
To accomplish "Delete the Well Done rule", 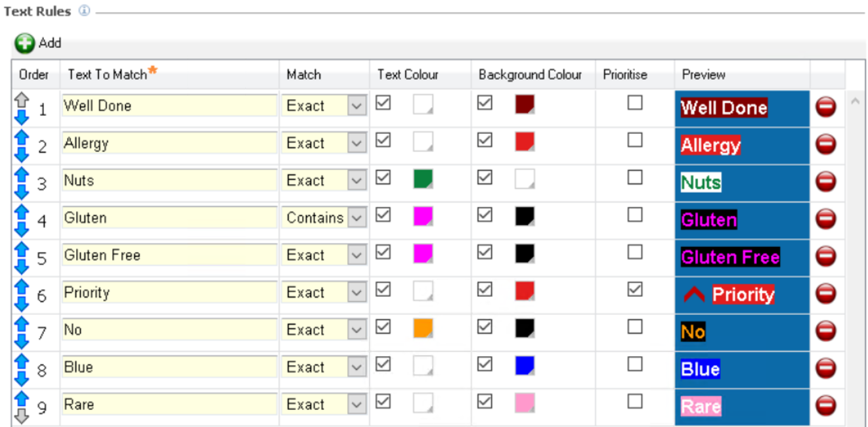I will [825, 107].
